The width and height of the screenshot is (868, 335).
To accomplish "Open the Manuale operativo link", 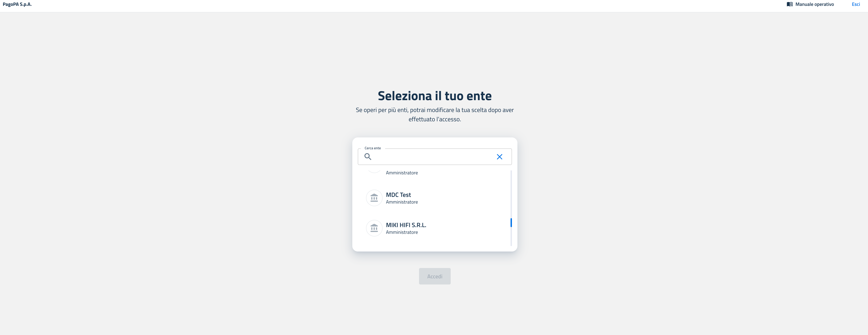I will click(810, 4).
